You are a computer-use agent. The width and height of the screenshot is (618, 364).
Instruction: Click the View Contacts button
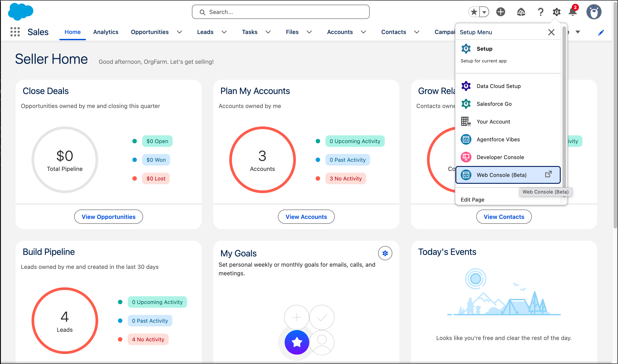coord(504,217)
